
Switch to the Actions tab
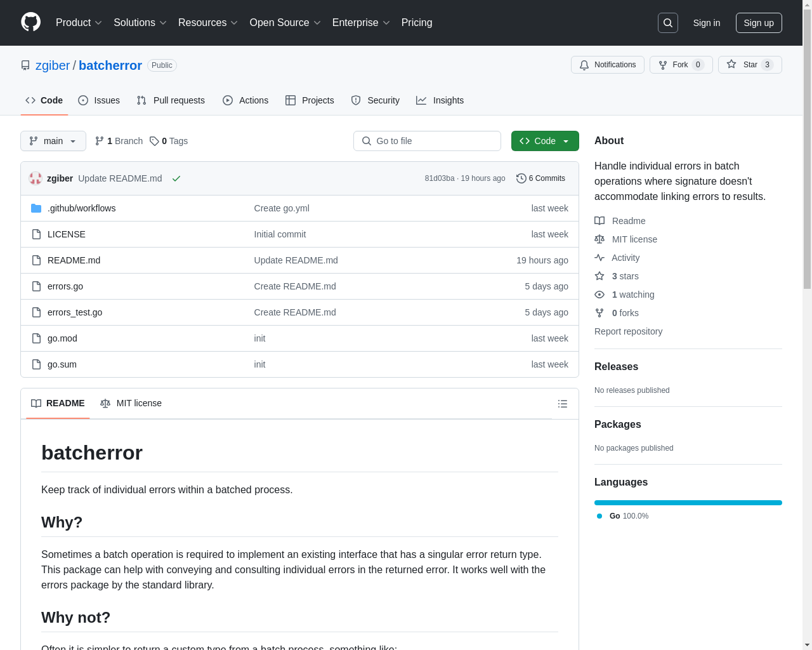(x=246, y=100)
